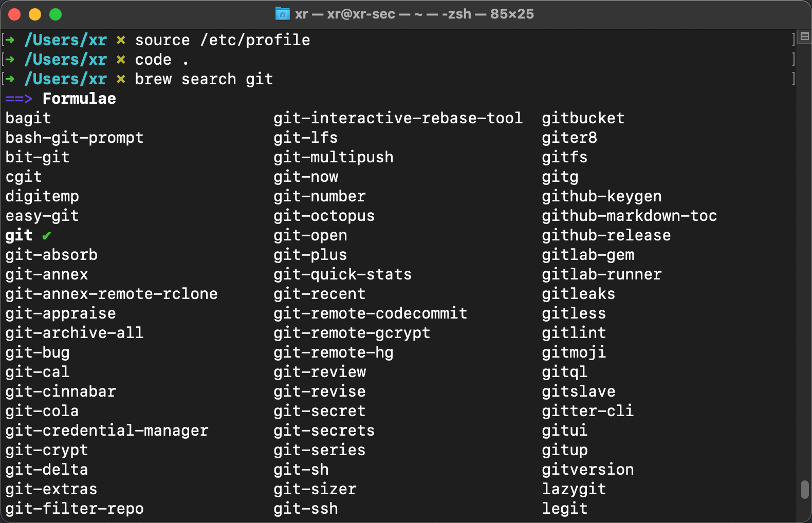Screen dimensions: 812x523
Task: Click the 'gitleaks' entry
Action: click(579, 294)
